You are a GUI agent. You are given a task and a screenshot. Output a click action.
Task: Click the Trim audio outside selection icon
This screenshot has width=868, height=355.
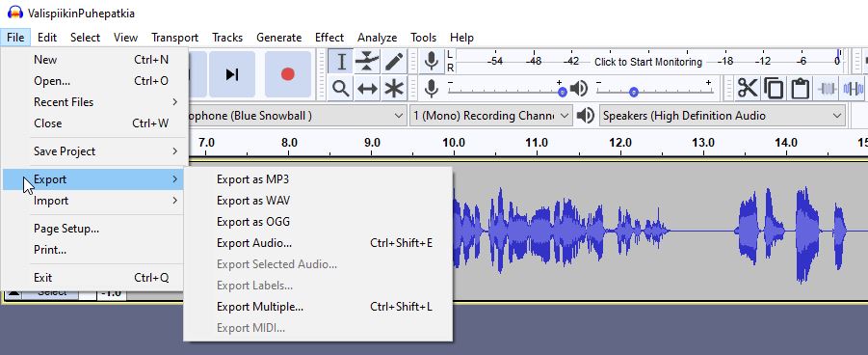click(827, 88)
